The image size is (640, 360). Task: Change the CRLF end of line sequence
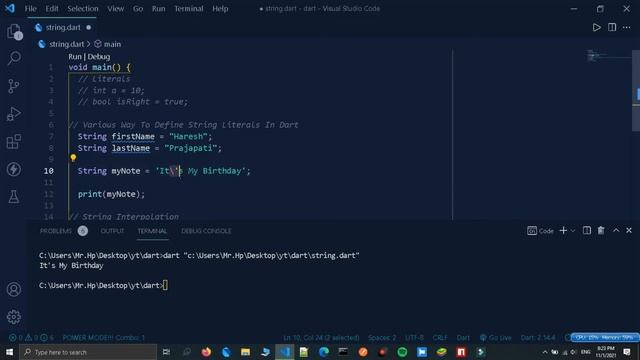440,338
